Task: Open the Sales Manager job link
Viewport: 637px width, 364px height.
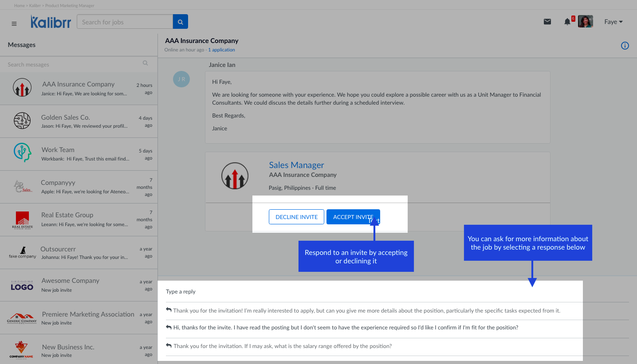Action: [x=296, y=165]
